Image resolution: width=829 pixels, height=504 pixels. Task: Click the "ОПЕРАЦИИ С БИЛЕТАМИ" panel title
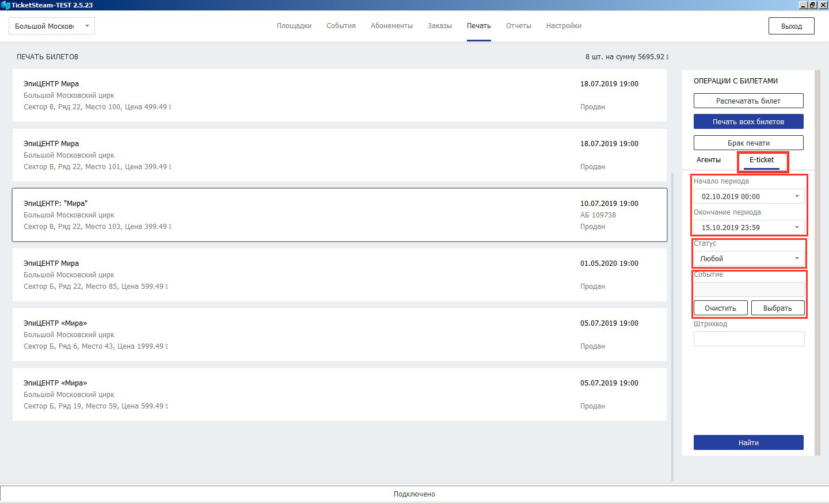pyautogui.click(x=736, y=81)
